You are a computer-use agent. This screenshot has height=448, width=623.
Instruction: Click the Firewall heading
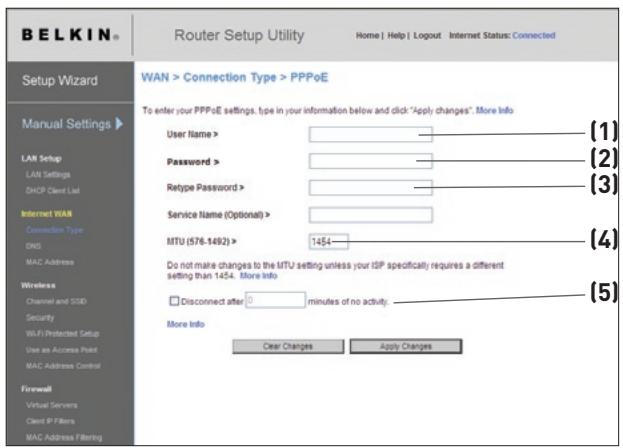tap(36, 389)
